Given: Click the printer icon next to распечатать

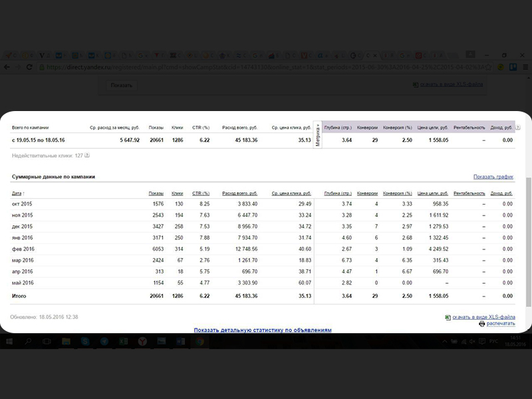Looking at the screenshot, I should 481,324.
